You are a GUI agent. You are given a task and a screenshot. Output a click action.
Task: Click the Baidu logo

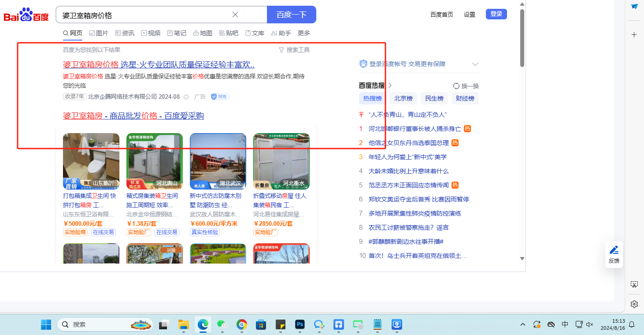coord(26,15)
